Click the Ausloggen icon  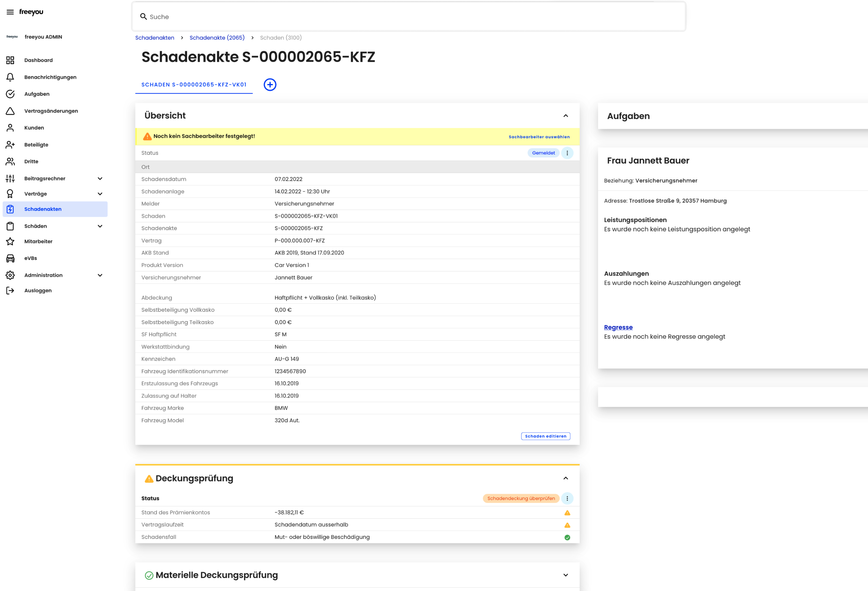coord(10,290)
